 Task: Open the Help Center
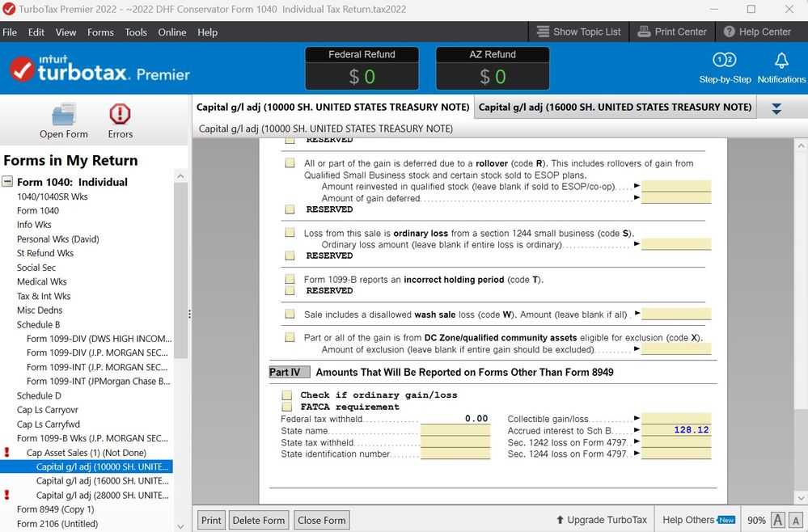(x=757, y=32)
